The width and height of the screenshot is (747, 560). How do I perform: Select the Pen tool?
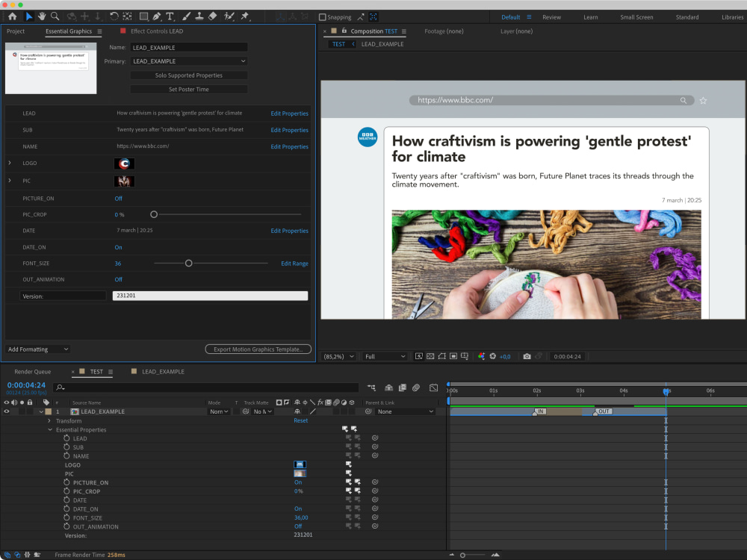click(x=157, y=16)
